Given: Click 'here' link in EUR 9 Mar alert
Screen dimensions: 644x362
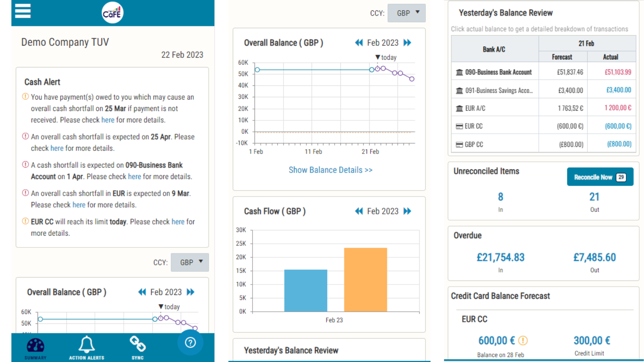Looking at the screenshot, I should coord(79,205).
